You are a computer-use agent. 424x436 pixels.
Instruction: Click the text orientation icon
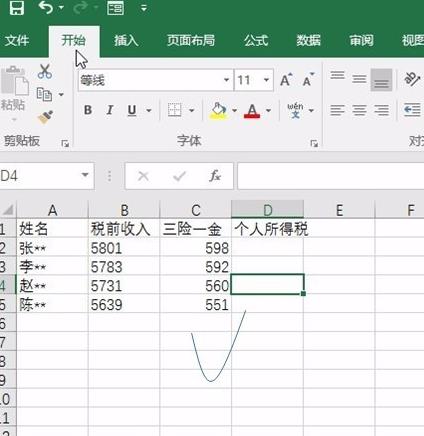412,79
